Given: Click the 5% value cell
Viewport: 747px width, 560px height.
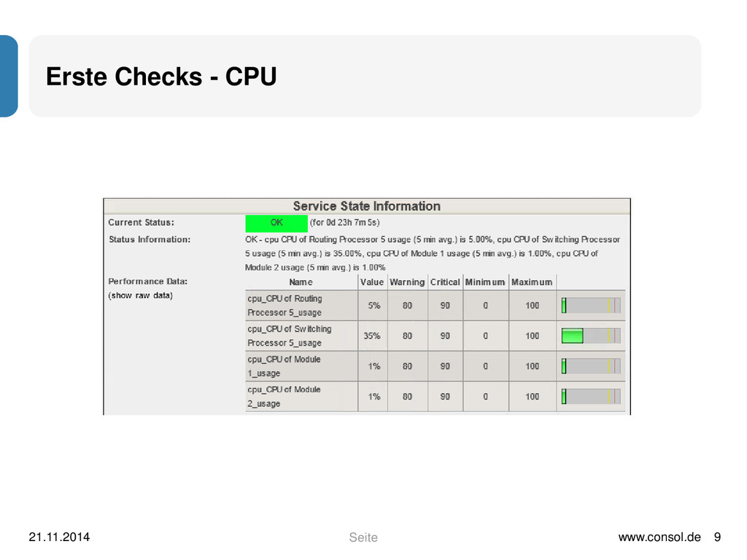Looking at the screenshot, I should [x=374, y=306].
